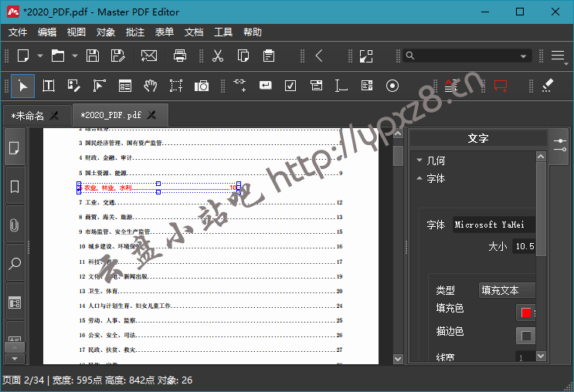Viewport: 574px width, 392px height.
Task: Add a checkbox form field
Action: (290, 86)
